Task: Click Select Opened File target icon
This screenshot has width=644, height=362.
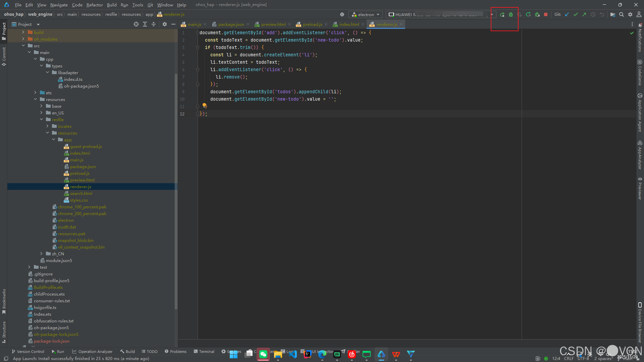Action: pos(136,24)
